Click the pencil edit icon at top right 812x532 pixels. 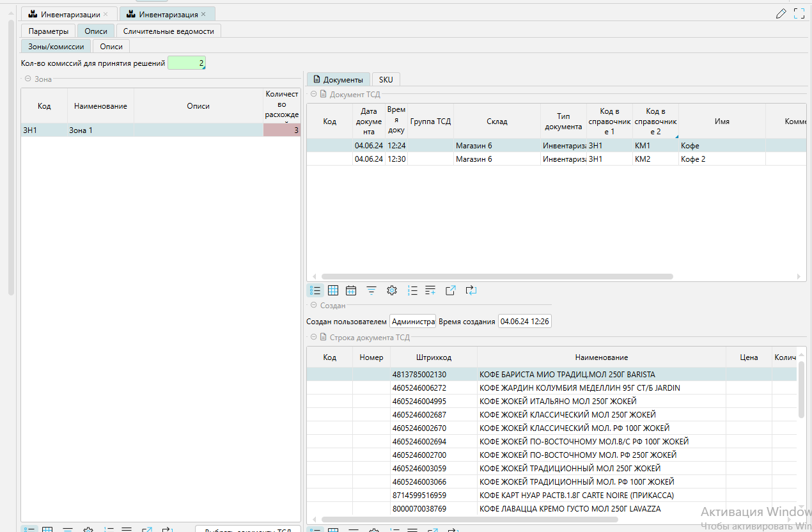coord(781,13)
